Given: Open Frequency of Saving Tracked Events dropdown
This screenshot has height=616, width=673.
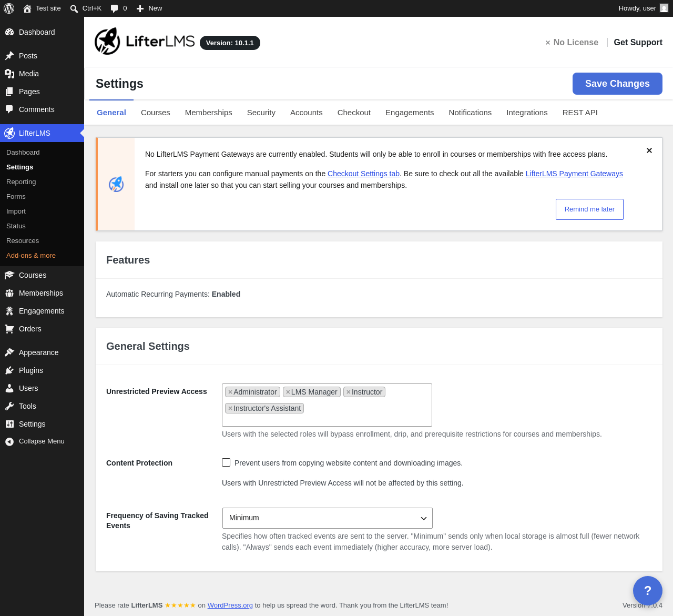Looking at the screenshot, I should tap(328, 518).
